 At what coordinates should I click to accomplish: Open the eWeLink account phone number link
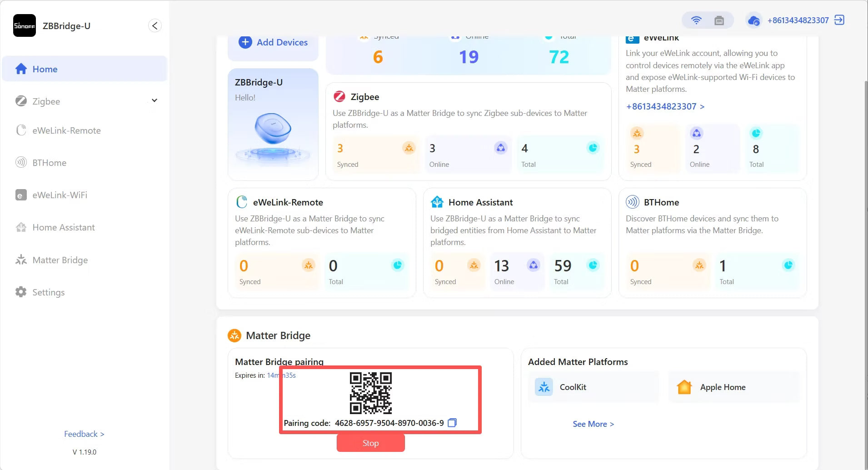[665, 106]
